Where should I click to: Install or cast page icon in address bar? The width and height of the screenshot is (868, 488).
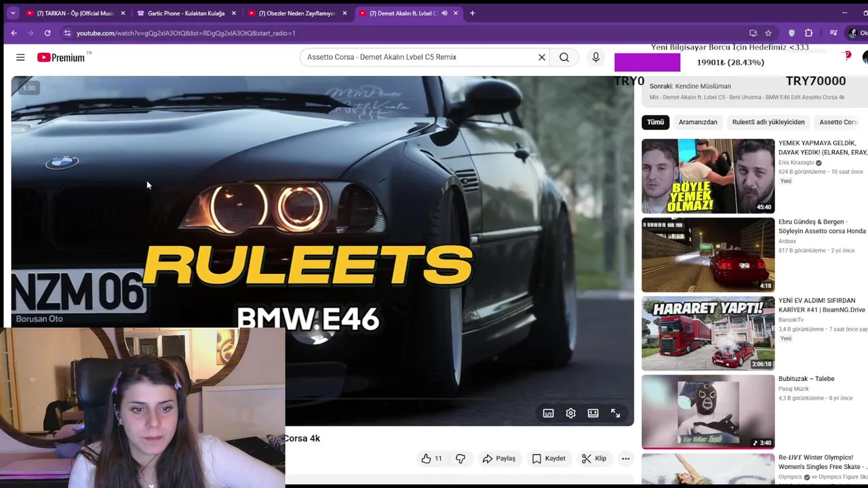753,33
